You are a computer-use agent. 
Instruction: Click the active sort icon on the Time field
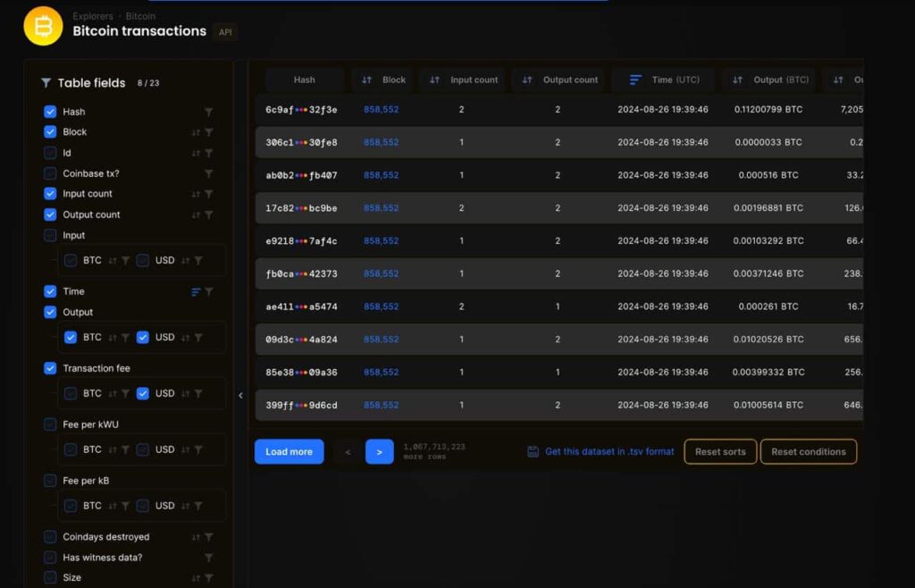pyautogui.click(x=193, y=290)
